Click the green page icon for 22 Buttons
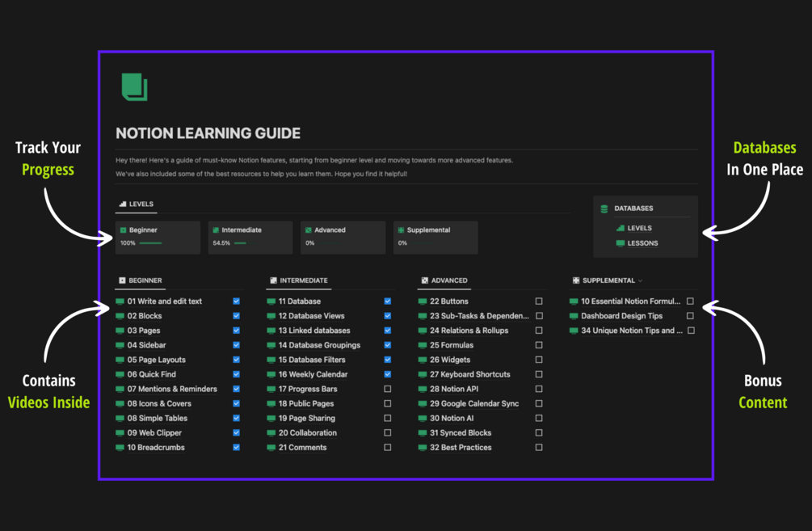 click(422, 301)
